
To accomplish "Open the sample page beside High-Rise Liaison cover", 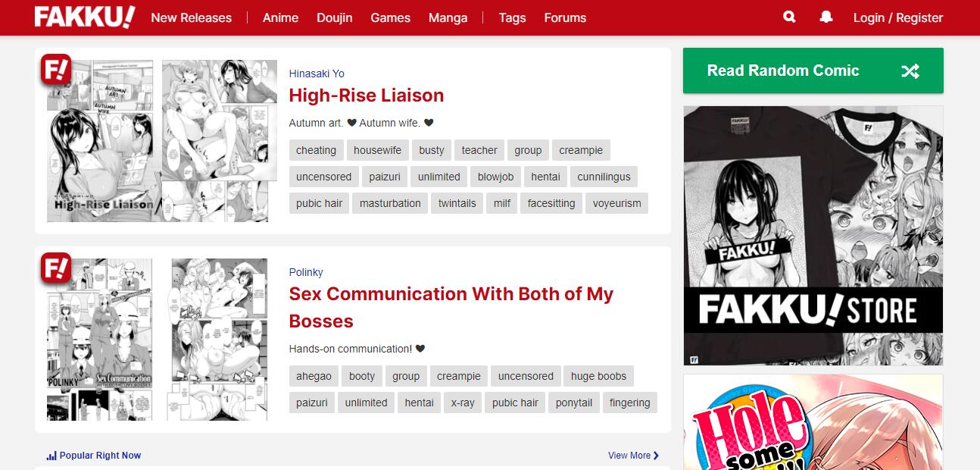I will tap(220, 141).
